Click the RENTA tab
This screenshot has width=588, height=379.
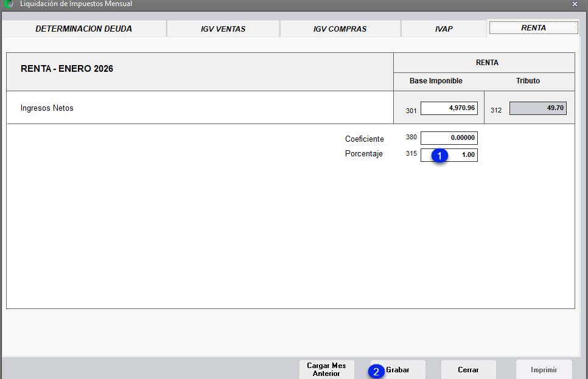[x=533, y=28]
